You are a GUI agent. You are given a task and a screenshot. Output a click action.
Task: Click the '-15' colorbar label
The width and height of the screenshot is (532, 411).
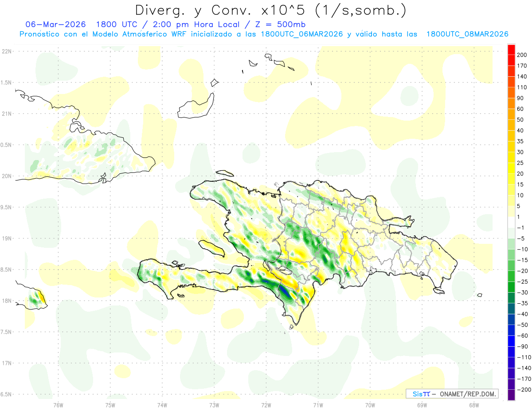[524, 260]
